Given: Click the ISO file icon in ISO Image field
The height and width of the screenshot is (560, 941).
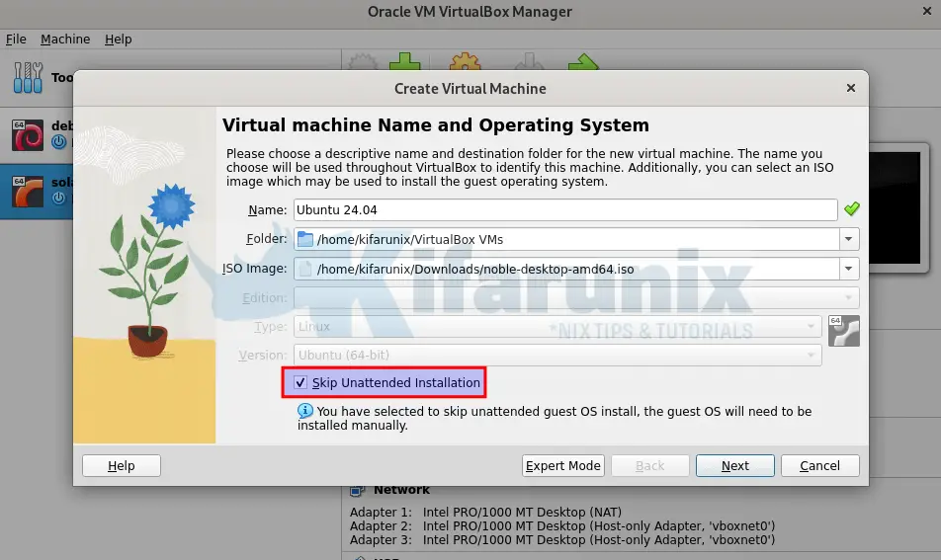Looking at the screenshot, I should click(305, 269).
